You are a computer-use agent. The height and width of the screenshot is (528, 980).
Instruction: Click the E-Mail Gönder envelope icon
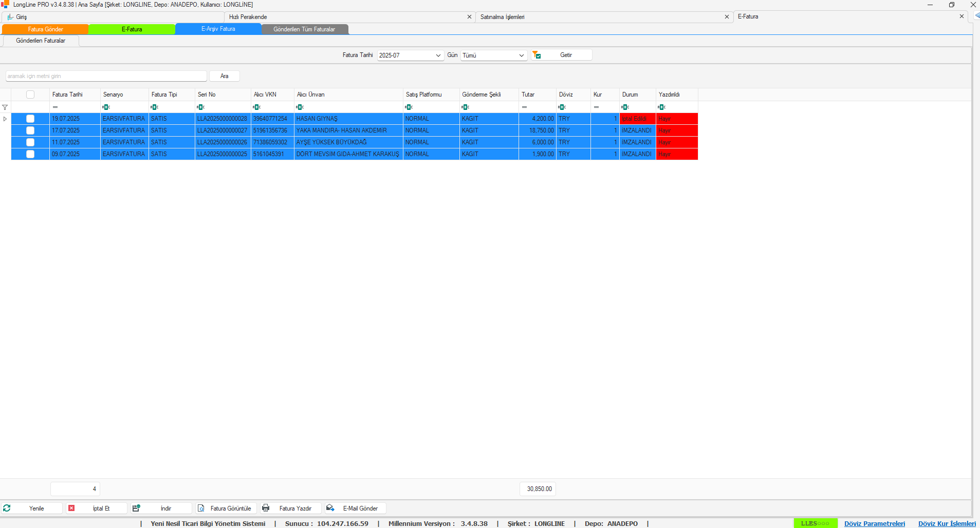[330, 508]
